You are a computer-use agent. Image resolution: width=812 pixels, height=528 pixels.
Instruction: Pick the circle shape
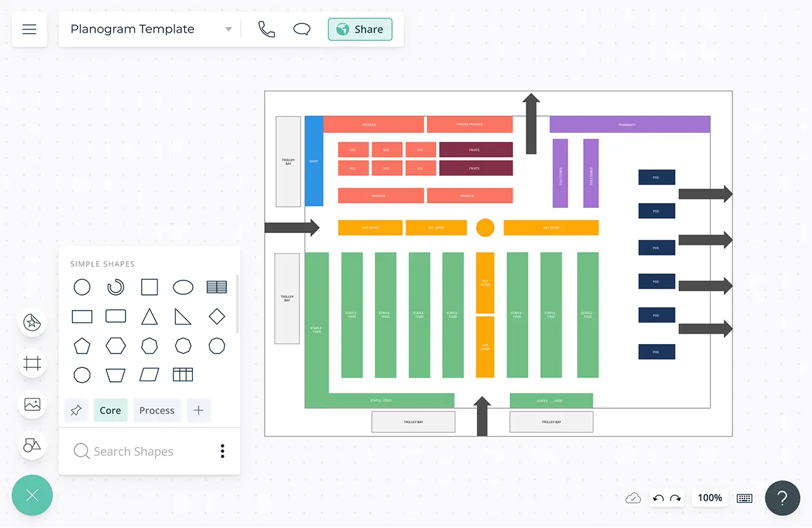tap(82, 287)
